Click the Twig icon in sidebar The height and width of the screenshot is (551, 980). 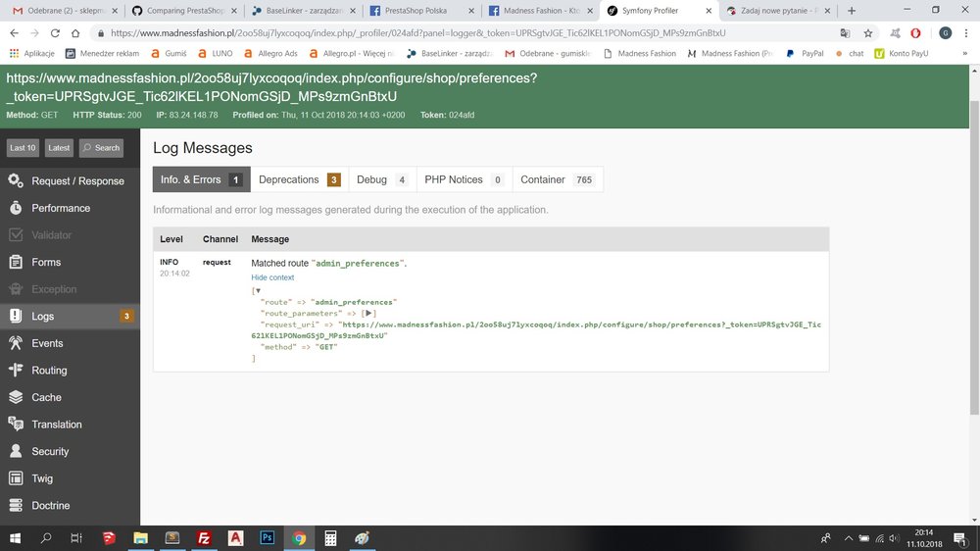(x=16, y=477)
